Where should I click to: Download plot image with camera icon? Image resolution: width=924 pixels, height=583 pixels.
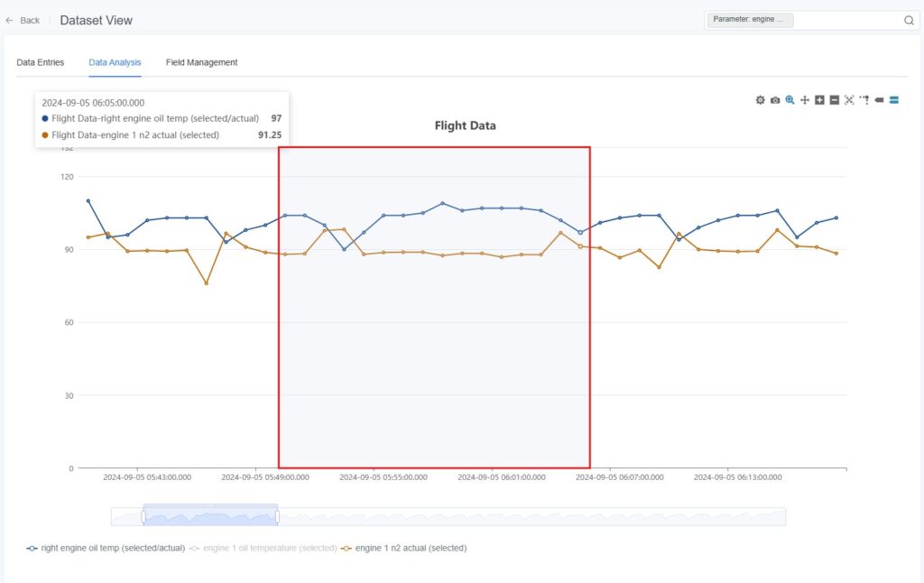click(774, 100)
